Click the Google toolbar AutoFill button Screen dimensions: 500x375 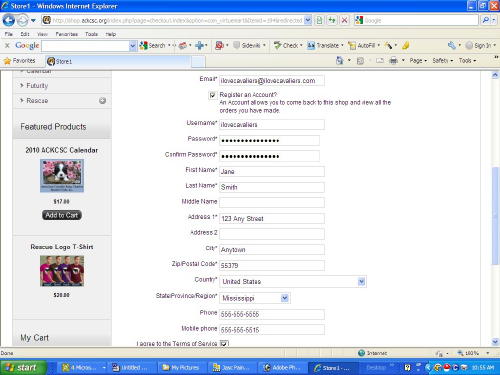click(x=362, y=45)
